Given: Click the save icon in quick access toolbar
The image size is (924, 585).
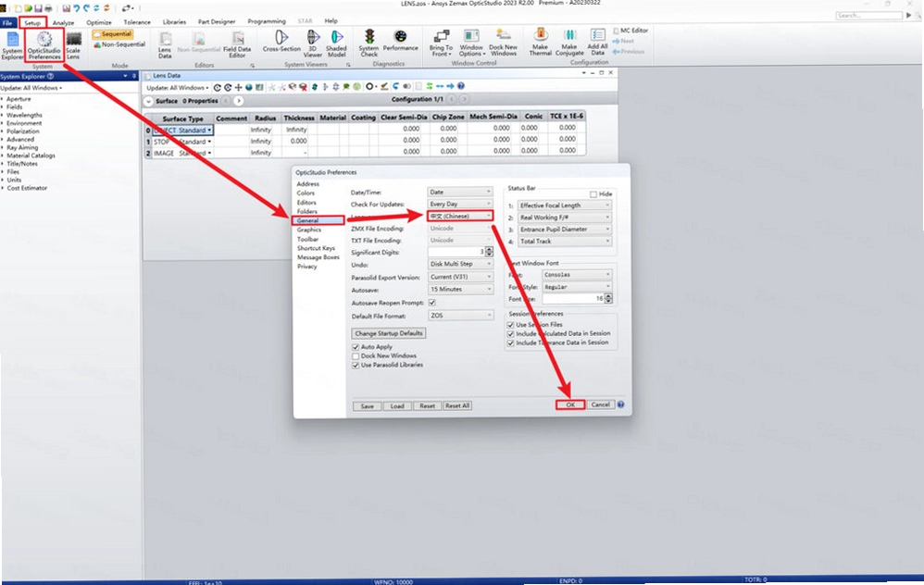Looking at the screenshot, I should tap(38, 8).
